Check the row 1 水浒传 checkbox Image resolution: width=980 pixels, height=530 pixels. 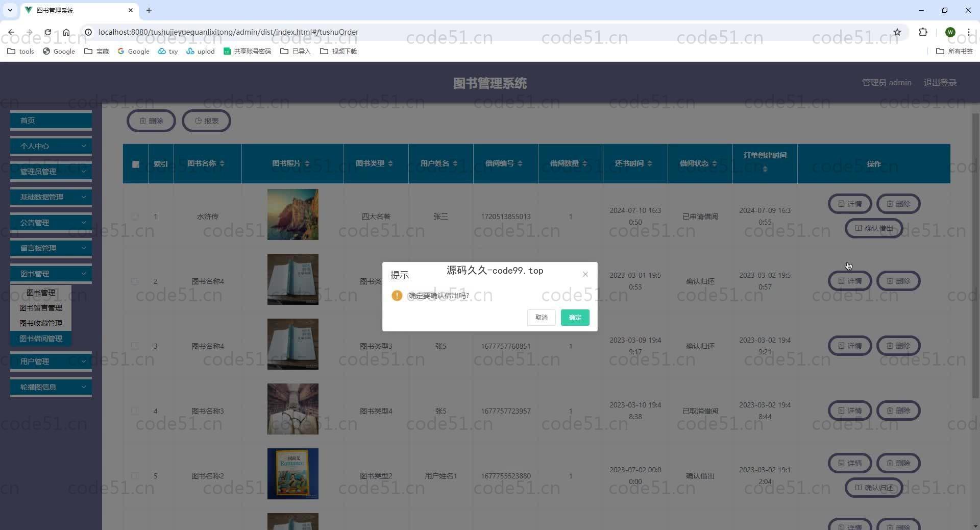135,216
